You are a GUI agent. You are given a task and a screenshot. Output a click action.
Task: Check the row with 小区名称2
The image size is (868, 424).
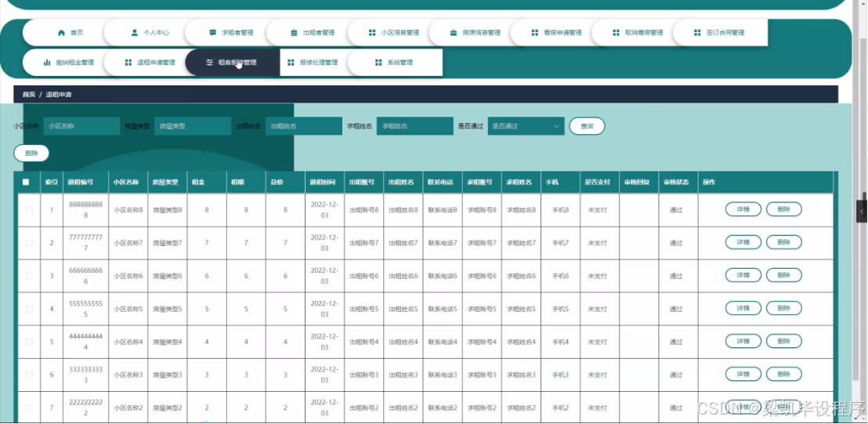[29, 408]
